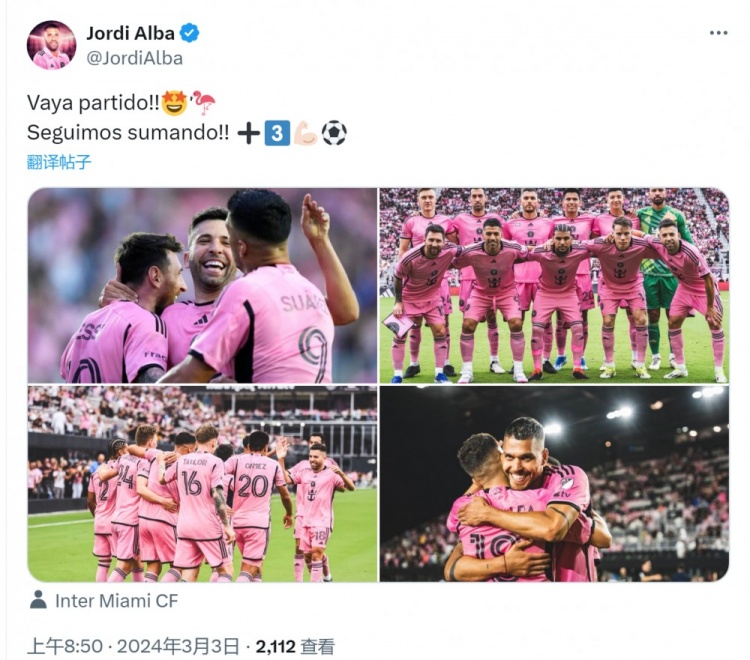Click the 翻译帖子 translate post link
The width and height of the screenshot is (750, 660).
59,162
